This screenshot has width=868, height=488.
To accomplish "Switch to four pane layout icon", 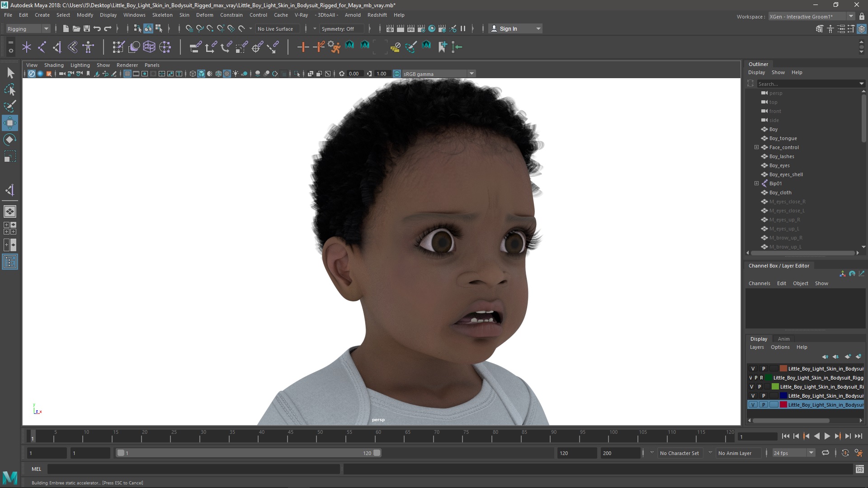I will [10, 228].
